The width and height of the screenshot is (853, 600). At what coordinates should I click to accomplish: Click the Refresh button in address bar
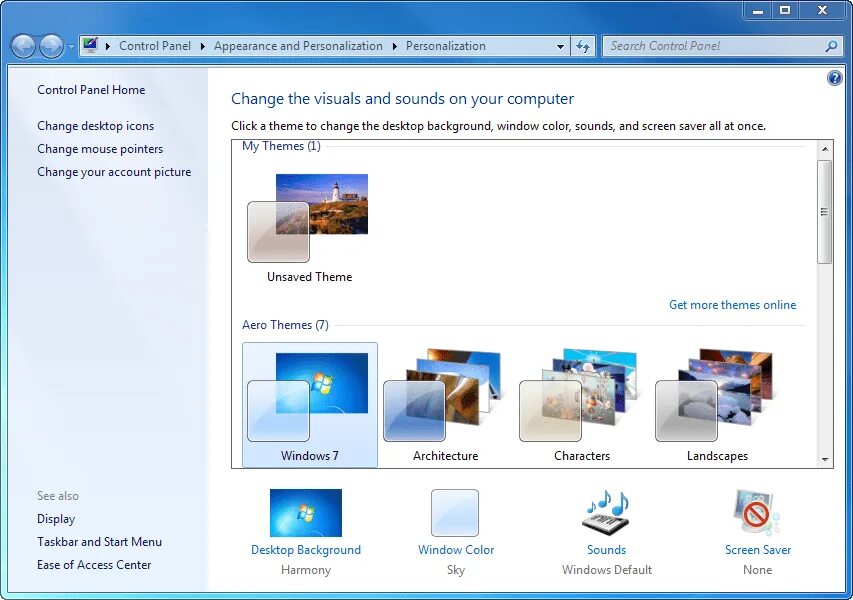tap(583, 46)
